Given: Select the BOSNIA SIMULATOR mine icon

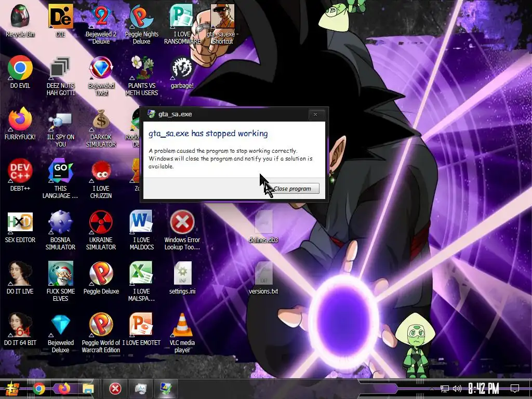Looking at the screenshot, I should pyautogui.click(x=60, y=222).
